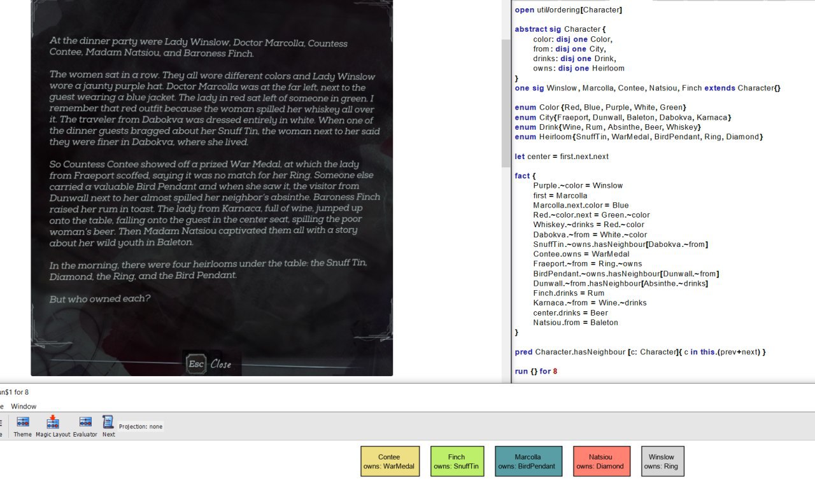The width and height of the screenshot is (815, 504).
Task: Click the 'Dabokva.~from = White.~color' line
Action: coord(590,235)
